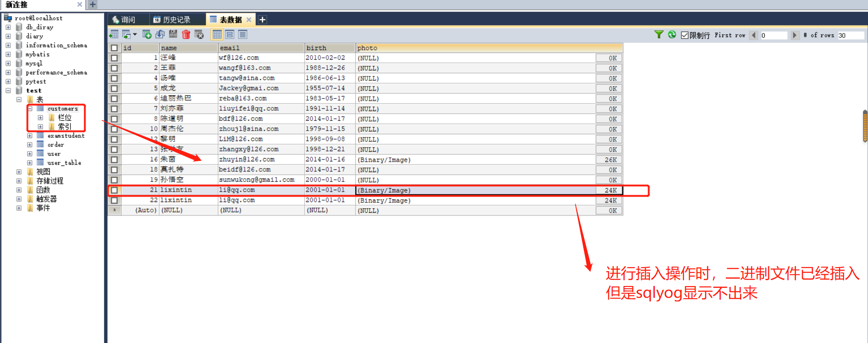The width and height of the screenshot is (868, 343).
Task: Click the import/copy rows toolbar icon
Action: point(126,34)
